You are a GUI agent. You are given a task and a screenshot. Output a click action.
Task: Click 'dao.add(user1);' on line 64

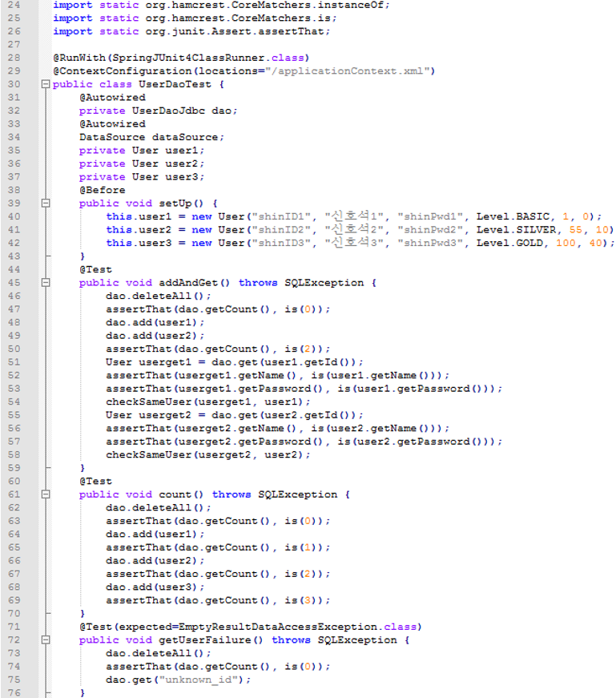pyautogui.click(x=155, y=535)
